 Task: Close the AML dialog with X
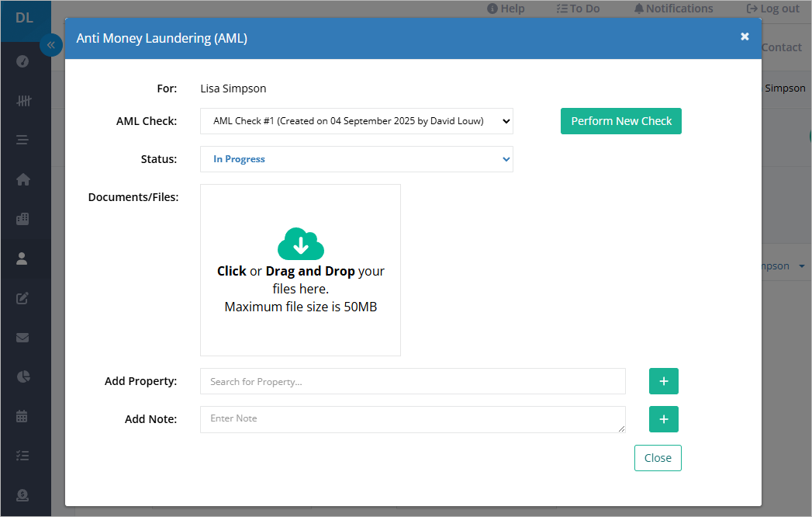(x=745, y=36)
